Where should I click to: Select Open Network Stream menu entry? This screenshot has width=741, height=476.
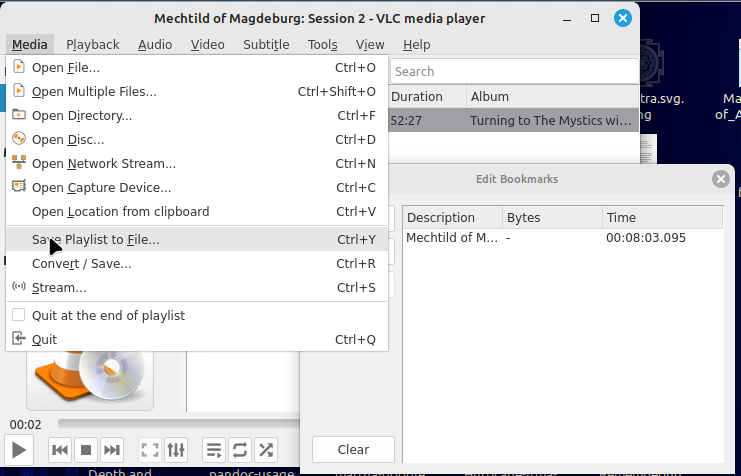click(197, 164)
